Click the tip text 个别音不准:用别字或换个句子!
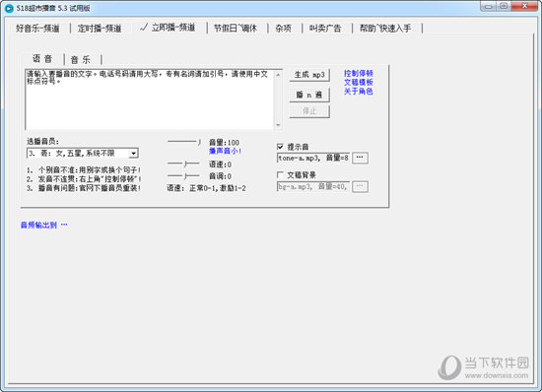542x392 pixels. [x=84, y=170]
